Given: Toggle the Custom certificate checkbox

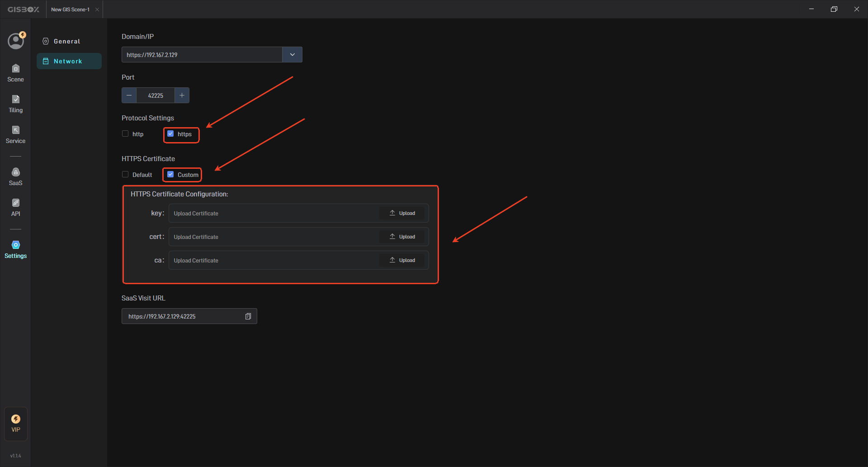Looking at the screenshot, I should point(170,175).
